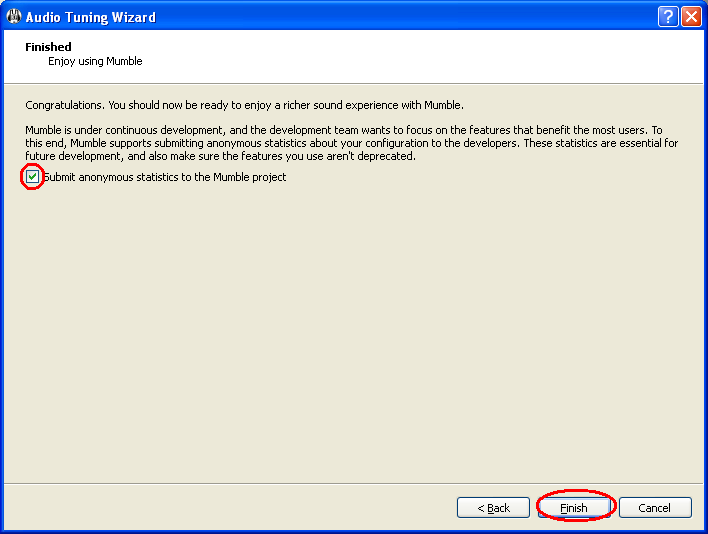Close the Audio Tuning Wizard window
708x534 pixels.
(691, 17)
